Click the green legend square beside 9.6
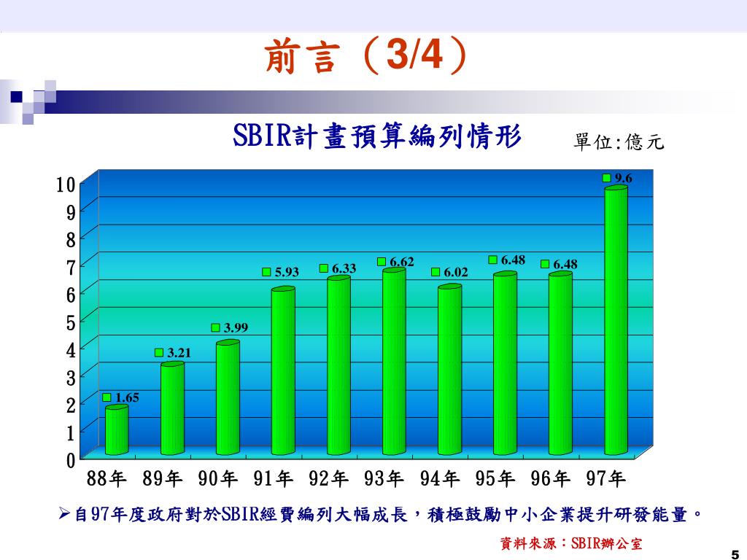 (x=606, y=178)
